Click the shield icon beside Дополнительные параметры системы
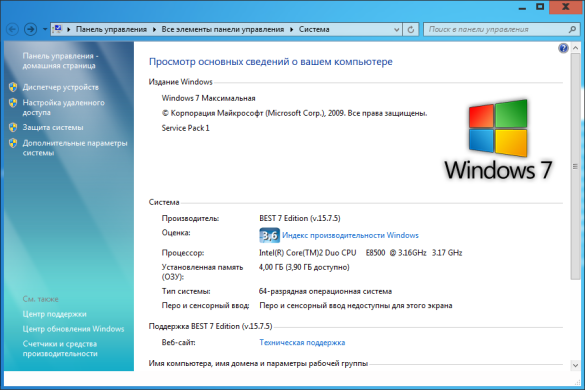 coord(13,143)
